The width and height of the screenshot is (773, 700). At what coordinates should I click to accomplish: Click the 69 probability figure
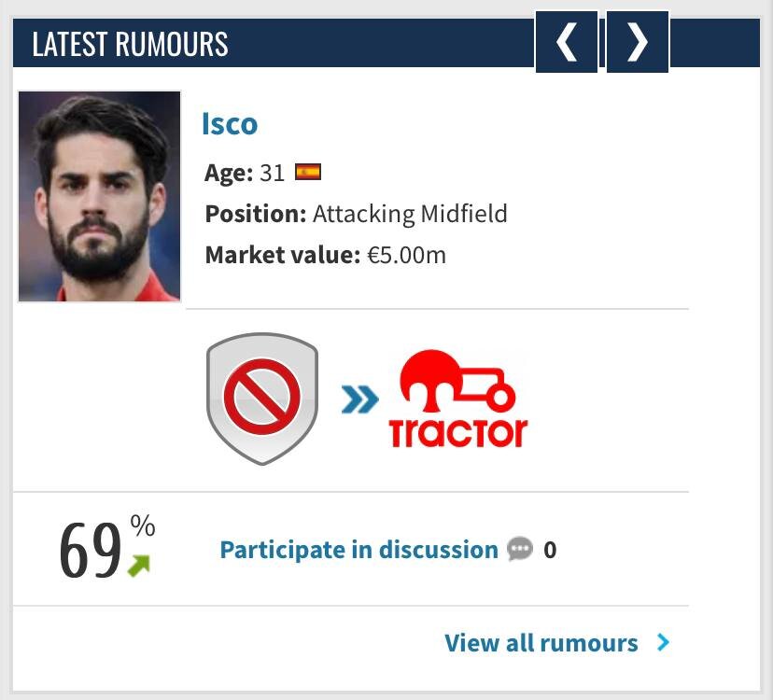click(x=90, y=551)
